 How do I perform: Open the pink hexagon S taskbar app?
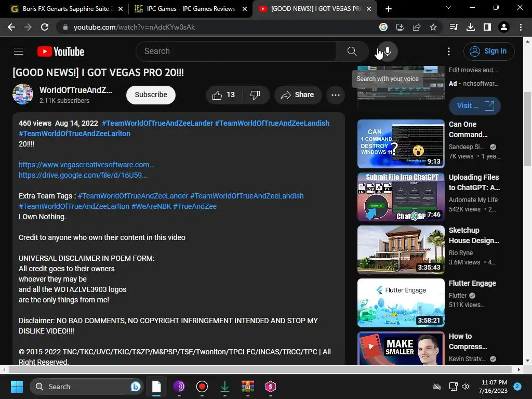coord(270,387)
